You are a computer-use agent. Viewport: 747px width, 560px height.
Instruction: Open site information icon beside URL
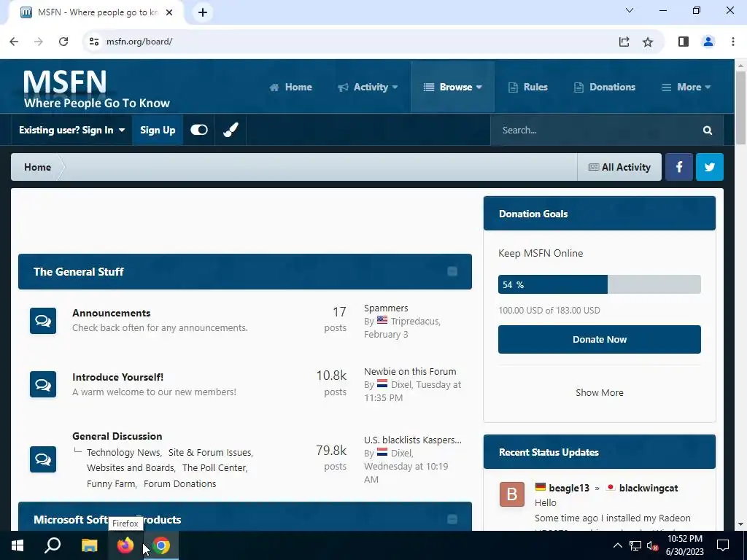[94, 42]
